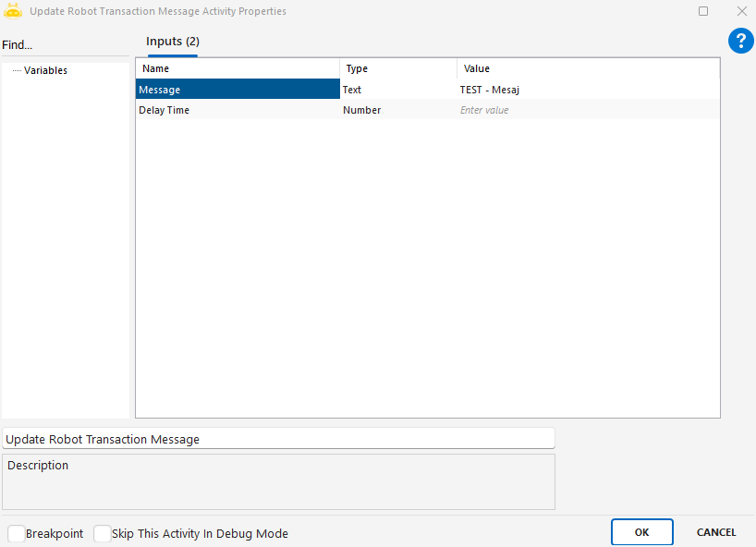Select the Message row name cell
This screenshot has height=547, width=756.
tap(238, 90)
